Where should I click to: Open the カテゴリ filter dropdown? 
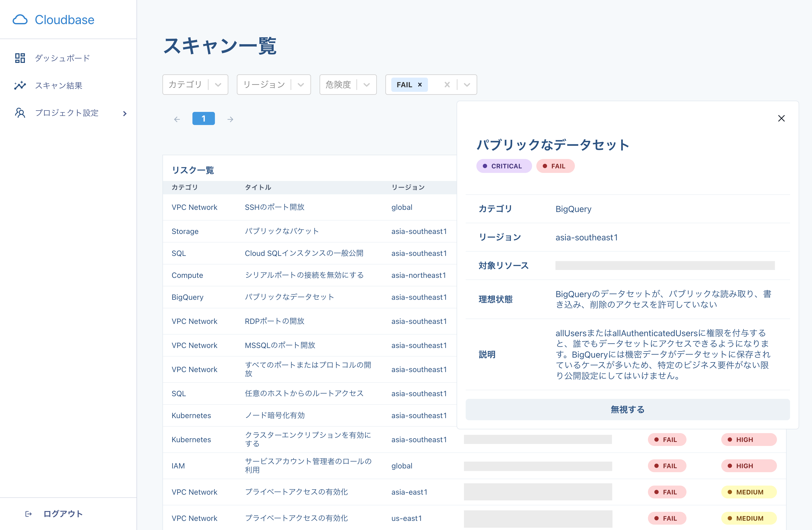[x=218, y=85]
